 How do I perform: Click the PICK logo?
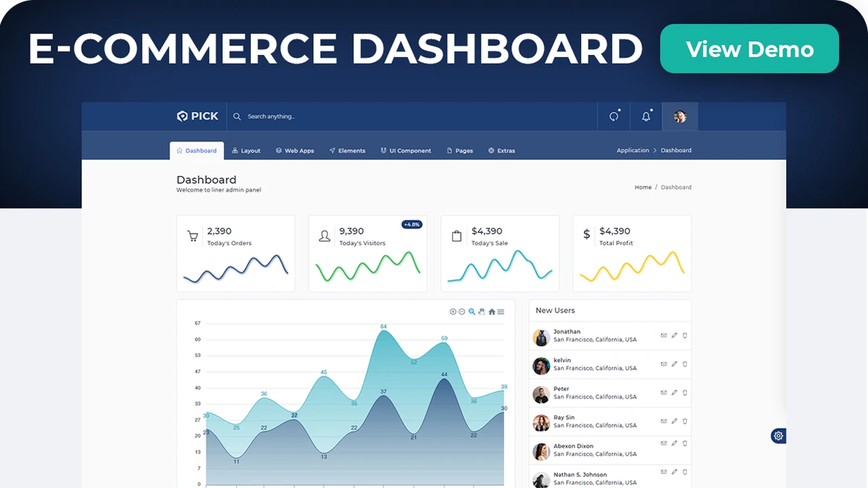point(197,117)
